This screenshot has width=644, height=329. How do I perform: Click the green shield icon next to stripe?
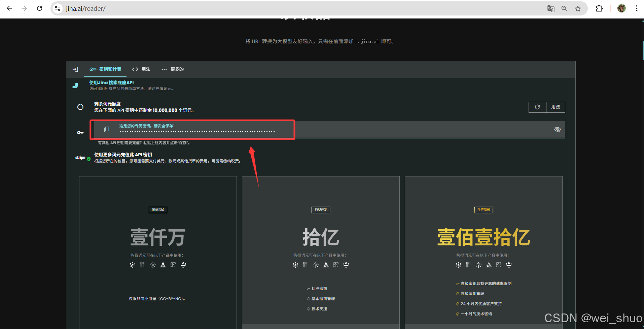88,159
